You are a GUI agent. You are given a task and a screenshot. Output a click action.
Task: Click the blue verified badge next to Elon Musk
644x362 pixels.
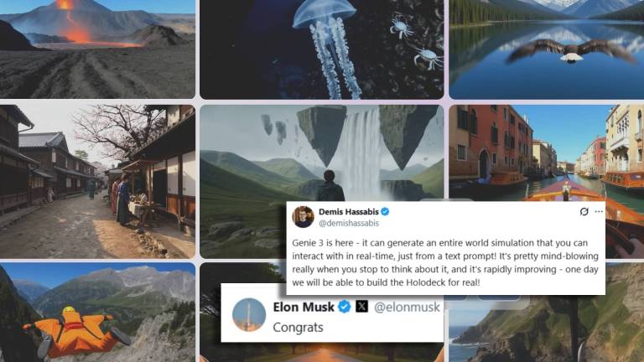click(344, 307)
